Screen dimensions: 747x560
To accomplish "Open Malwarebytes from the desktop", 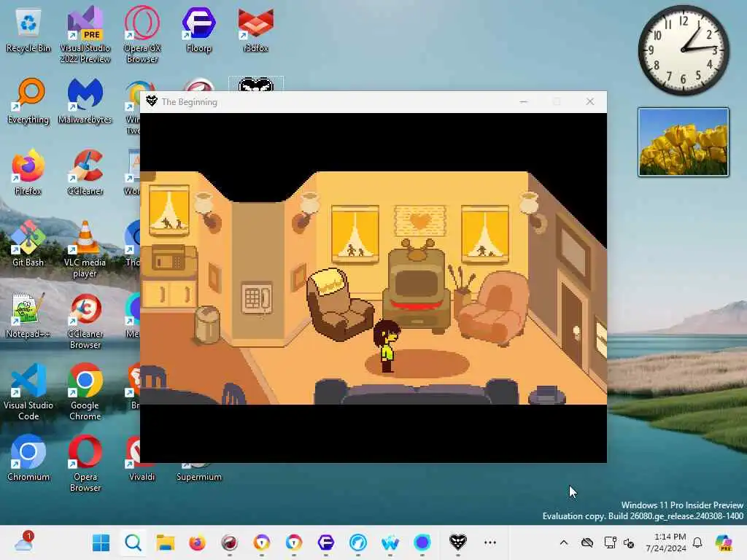I will (85, 101).
